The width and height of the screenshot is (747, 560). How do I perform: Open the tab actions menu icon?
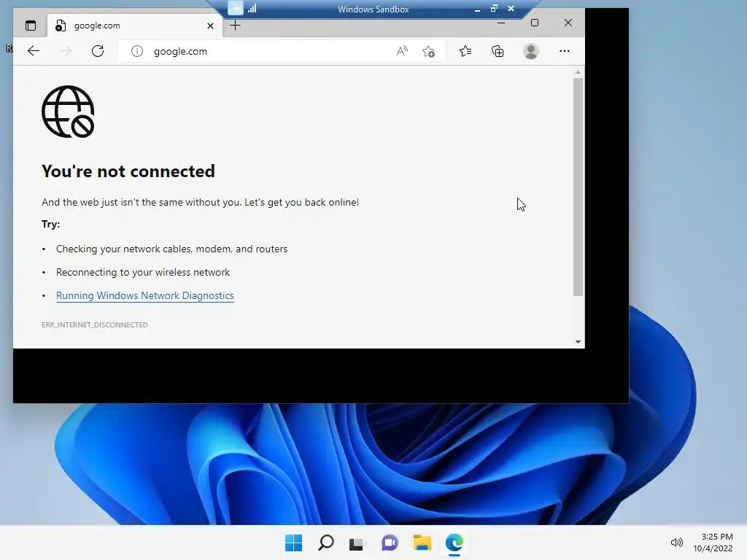(31, 26)
